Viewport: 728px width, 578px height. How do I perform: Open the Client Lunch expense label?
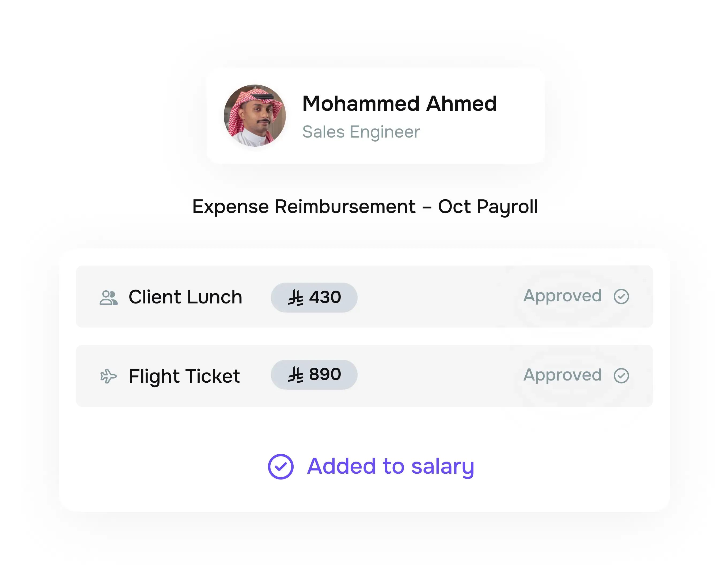pos(185,297)
